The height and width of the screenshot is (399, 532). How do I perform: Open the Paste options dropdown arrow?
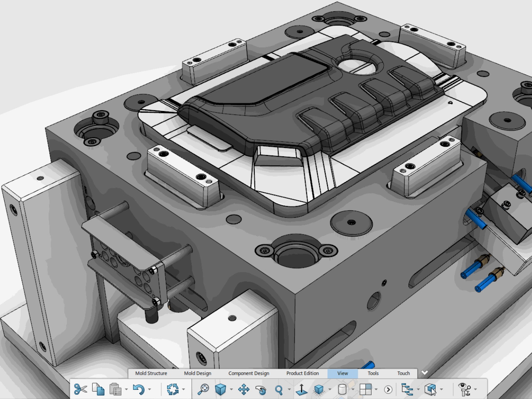[126, 390]
